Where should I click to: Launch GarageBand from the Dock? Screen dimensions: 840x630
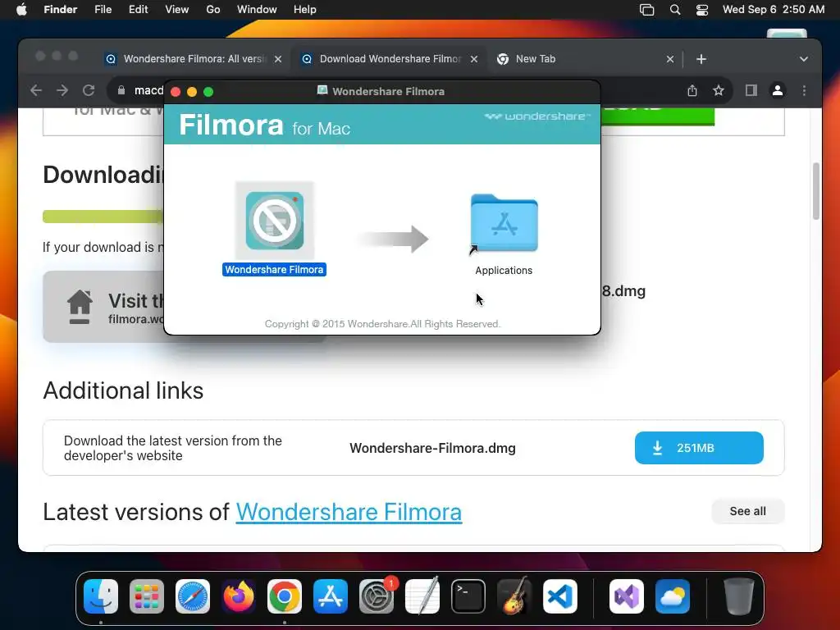514,596
